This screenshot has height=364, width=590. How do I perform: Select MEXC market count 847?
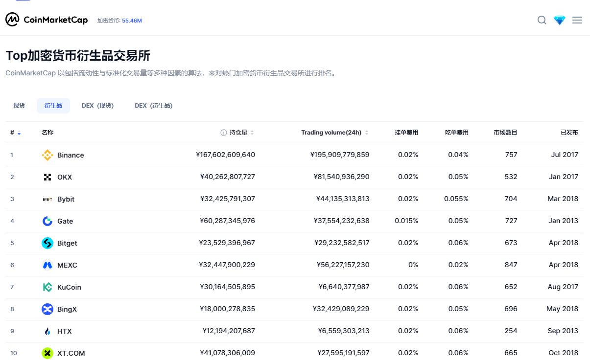click(x=511, y=265)
